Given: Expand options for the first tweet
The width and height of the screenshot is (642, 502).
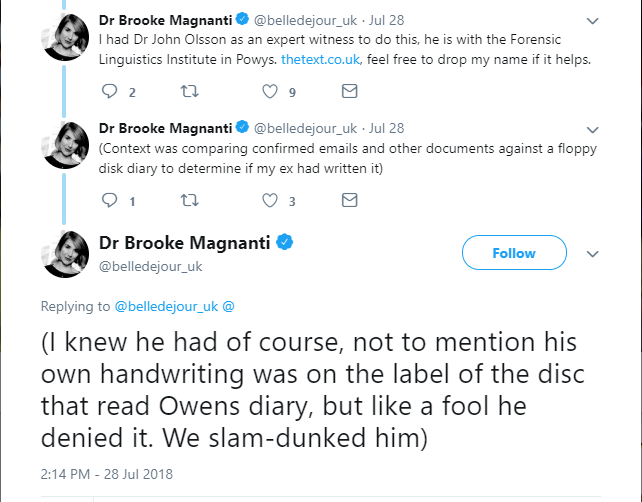Looking at the screenshot, I should [592, 20].
